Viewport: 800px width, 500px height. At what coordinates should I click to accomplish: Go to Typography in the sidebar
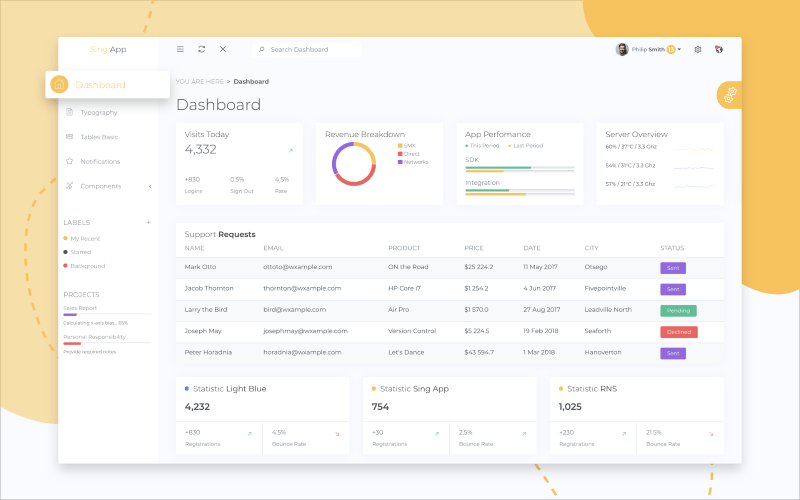(98, 112)
